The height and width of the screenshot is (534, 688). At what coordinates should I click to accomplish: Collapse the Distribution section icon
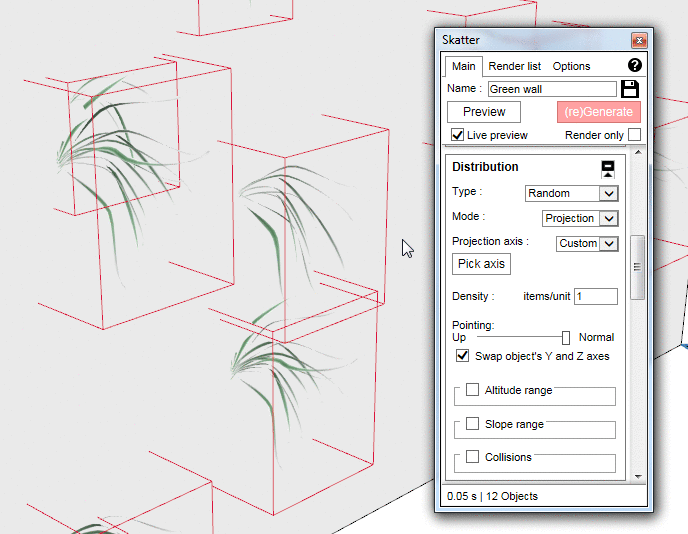tap(607, 168)
